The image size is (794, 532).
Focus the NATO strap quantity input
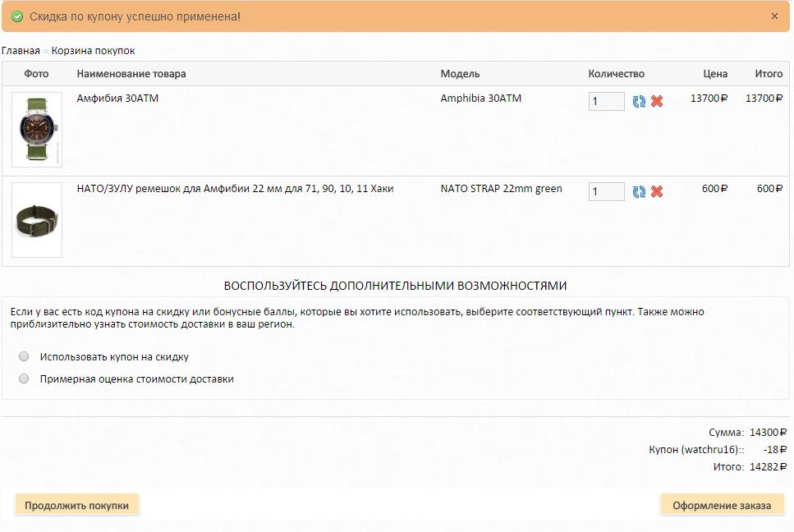point(606,192)
